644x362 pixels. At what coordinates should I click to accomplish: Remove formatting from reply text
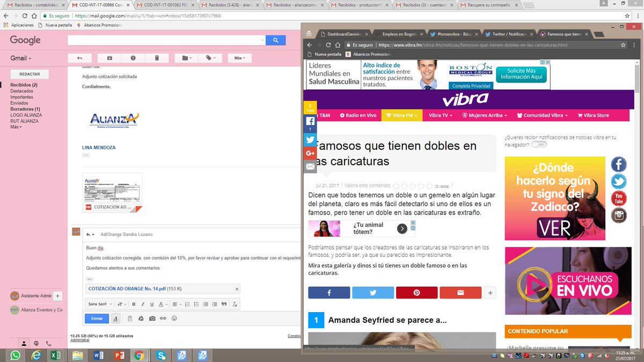pyautogui.click(x=235, y=304)
